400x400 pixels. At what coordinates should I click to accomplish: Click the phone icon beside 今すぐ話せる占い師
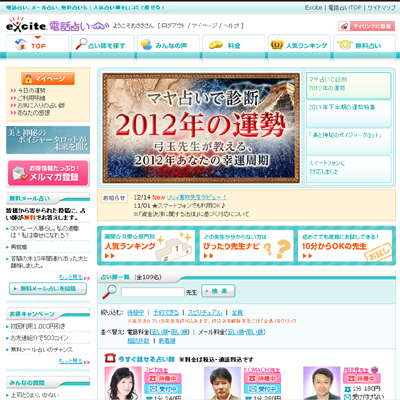(110, 358)
